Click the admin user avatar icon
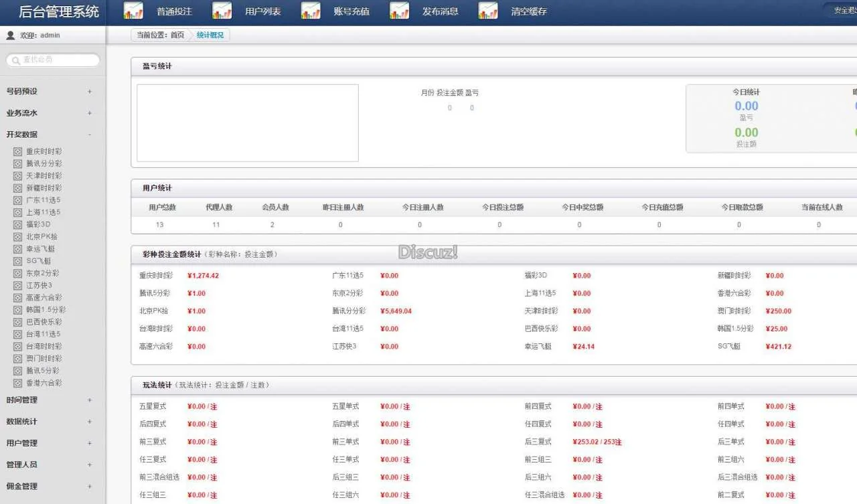The image size is (857, 504). tap(11, 35)
